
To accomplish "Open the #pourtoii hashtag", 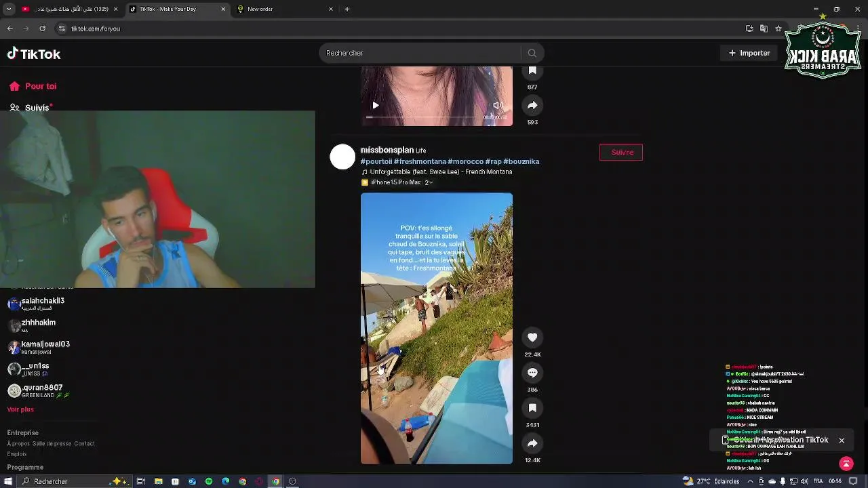I will [x=376, y=161].
